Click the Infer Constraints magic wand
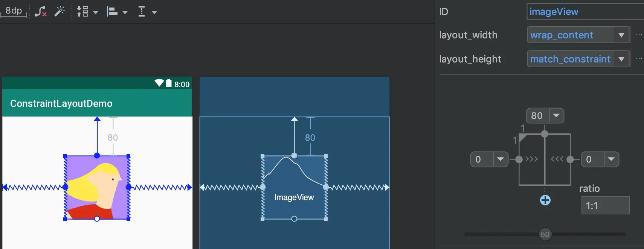 60,12
